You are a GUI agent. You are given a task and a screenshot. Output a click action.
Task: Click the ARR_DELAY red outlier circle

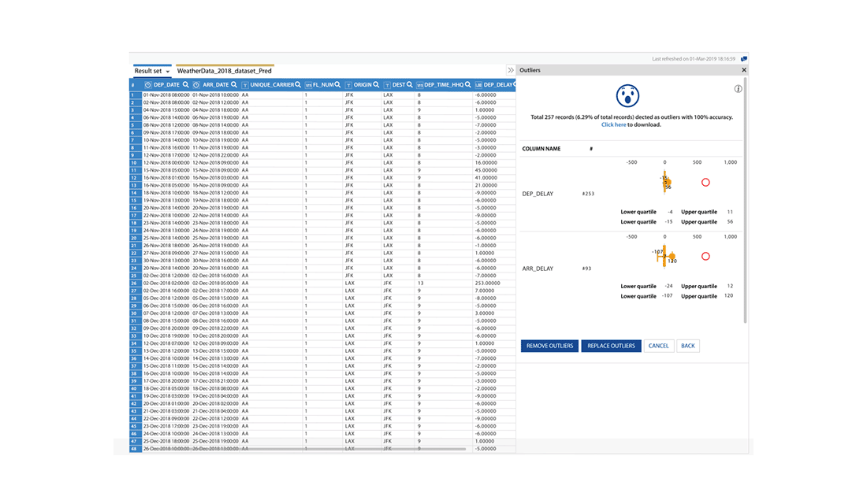click(705, 257)
